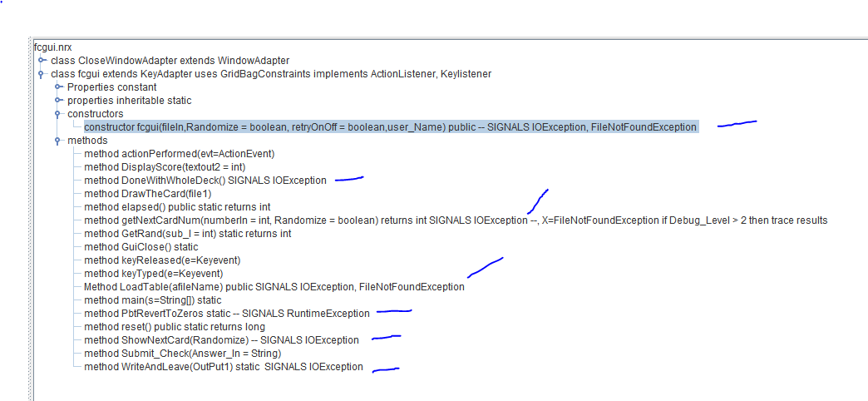The height and width of the screenshot is (401, 868).
Task: Click the PbtRevertToZeros method
Action: point(226,314)
